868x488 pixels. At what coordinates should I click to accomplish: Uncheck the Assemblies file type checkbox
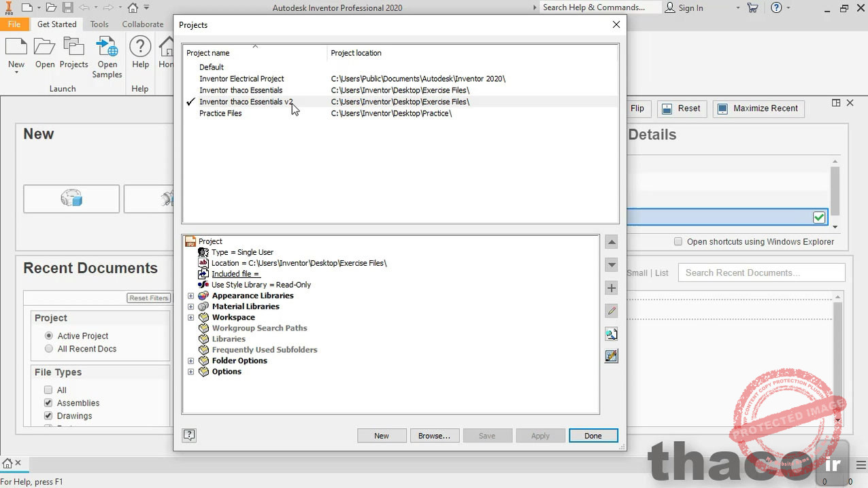(x=48, y=403)
